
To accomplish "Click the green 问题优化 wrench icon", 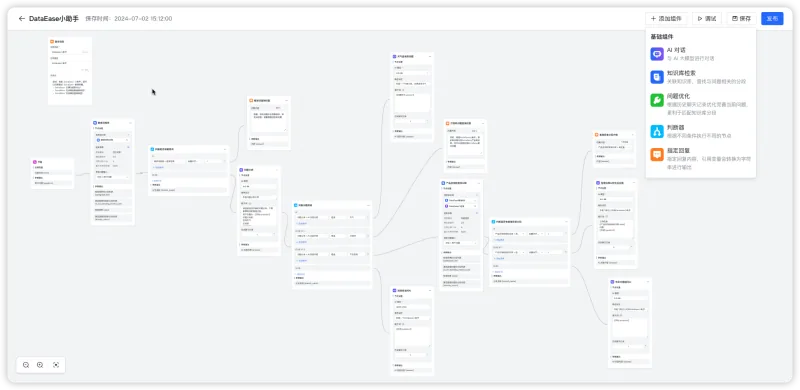I will point(657,100).
